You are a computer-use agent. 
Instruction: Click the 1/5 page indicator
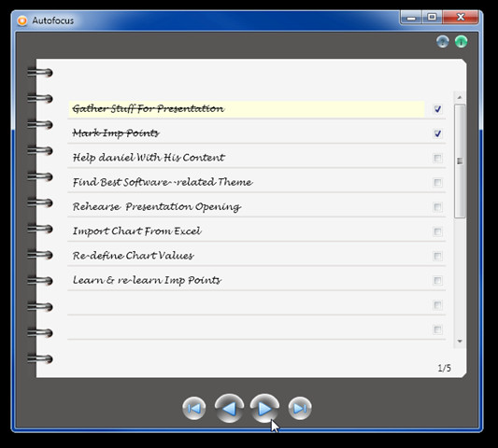point(444,368)
